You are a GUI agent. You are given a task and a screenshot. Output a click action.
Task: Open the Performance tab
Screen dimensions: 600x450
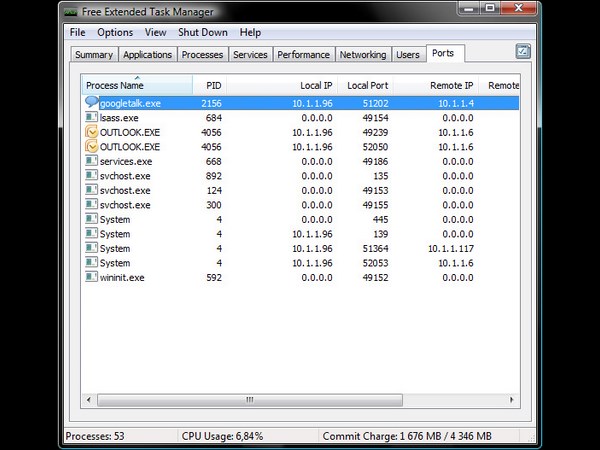click(x=303, y=55)
